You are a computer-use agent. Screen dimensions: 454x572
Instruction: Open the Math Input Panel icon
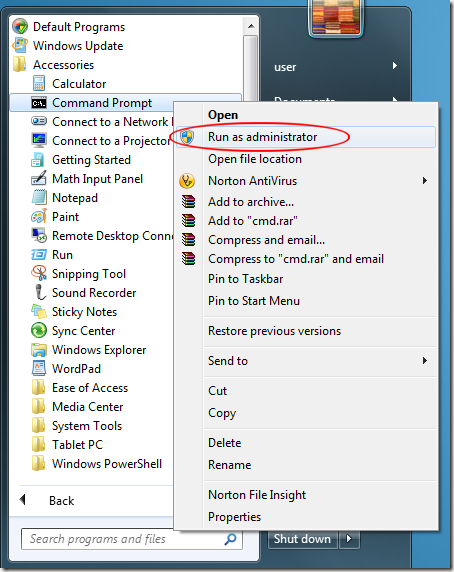tap(39, 178)
